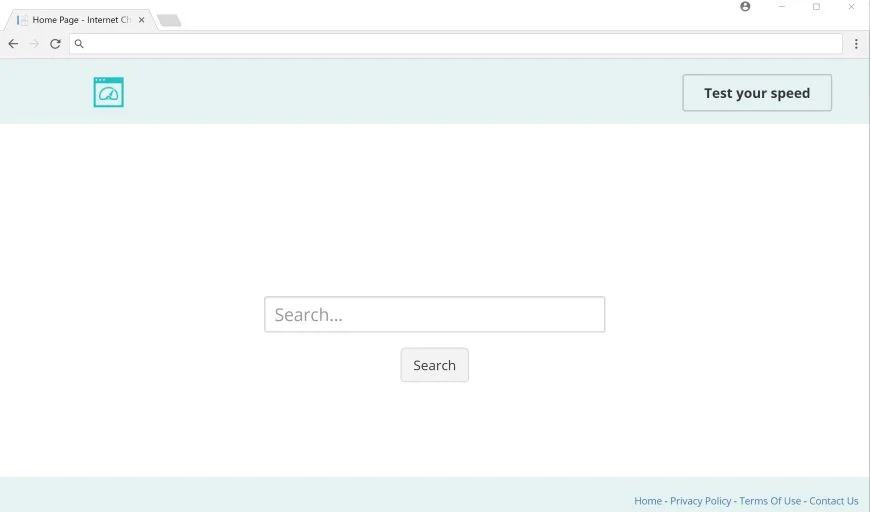Maximize the browser window
The width and height of the screenshot is (870, 512).
point(816,7)
